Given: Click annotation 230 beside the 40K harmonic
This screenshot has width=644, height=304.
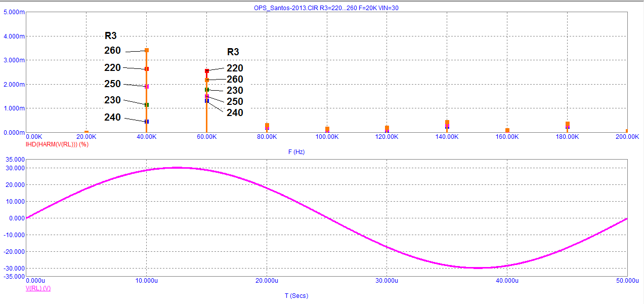Looking at the screenshot, I should pos(112,100).
